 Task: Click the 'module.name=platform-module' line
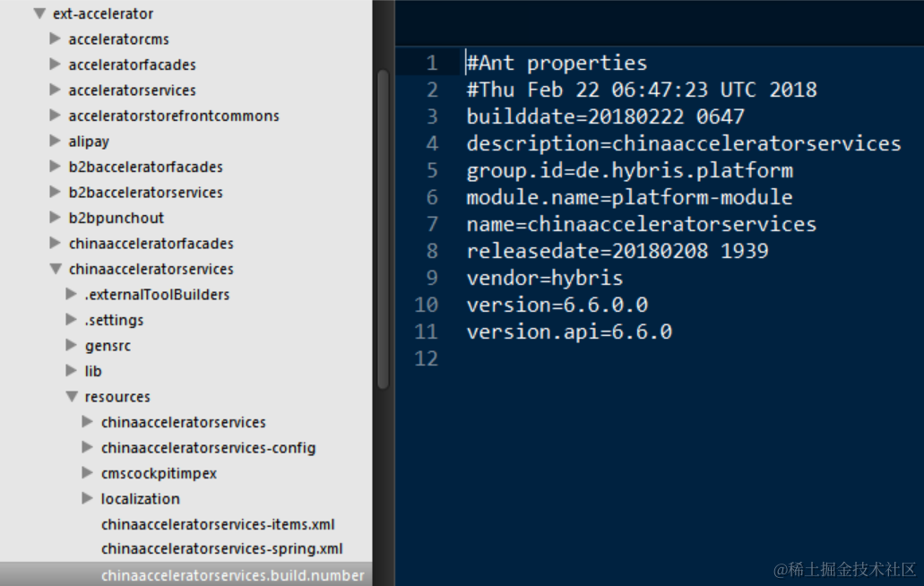[x=629, y=197]
